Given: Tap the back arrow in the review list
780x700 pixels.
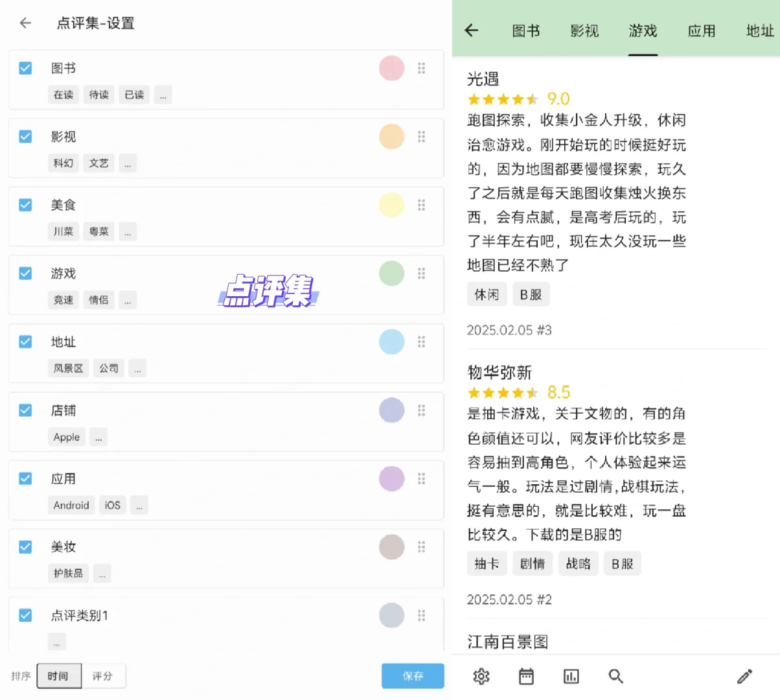Looking at the screenshot, I should click(x=472, y=30).
